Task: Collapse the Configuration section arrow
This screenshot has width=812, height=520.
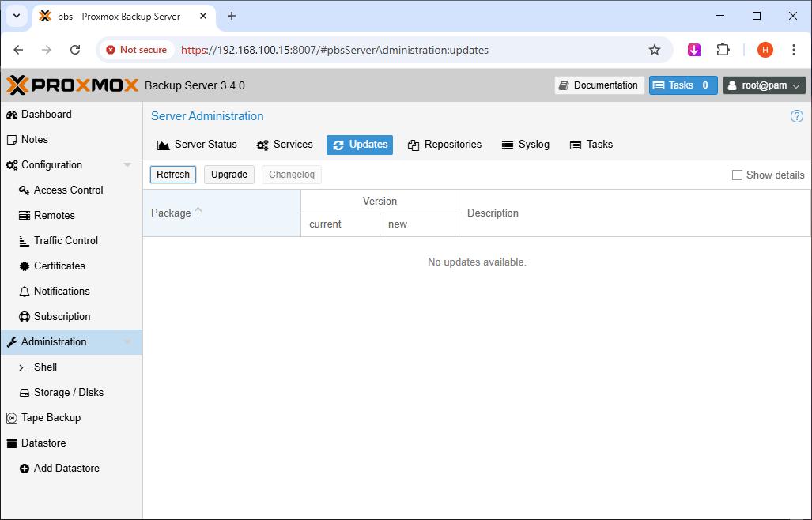Action: pyautogui.click(x=127, y=165)
